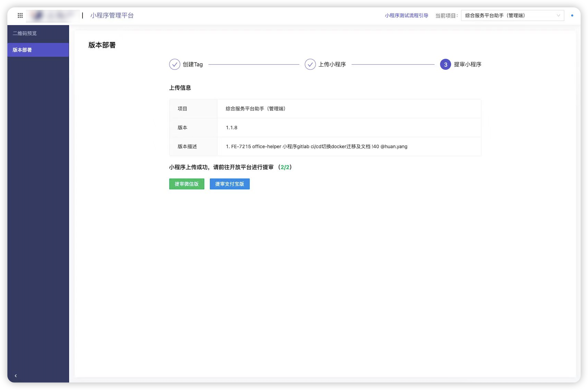Open the current project dropdown
The height and width of the screenshot is (390, 588).
[512, 16]
